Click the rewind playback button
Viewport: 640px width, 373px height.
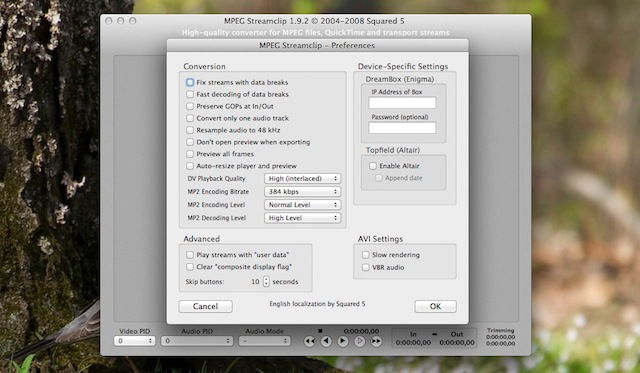click(309, 341)
